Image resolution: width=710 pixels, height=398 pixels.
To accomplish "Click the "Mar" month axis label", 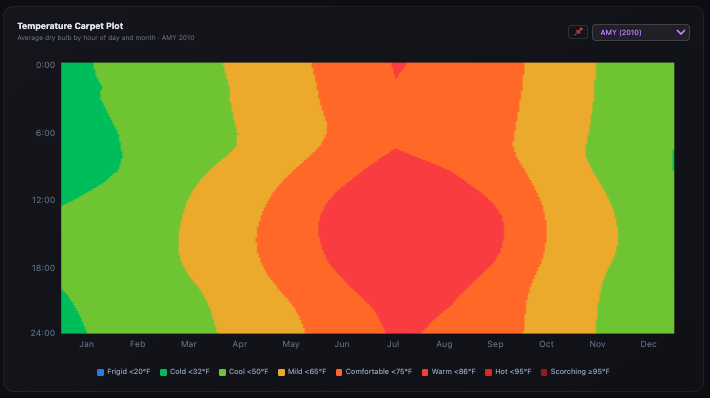I will click(x=189, y=344).
